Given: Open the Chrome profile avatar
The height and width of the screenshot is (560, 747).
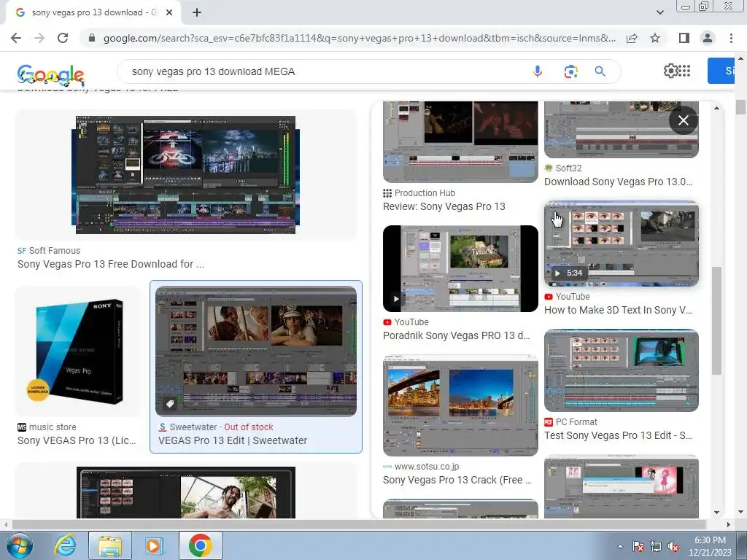Looking at the screenshot, I should [708, 38].
